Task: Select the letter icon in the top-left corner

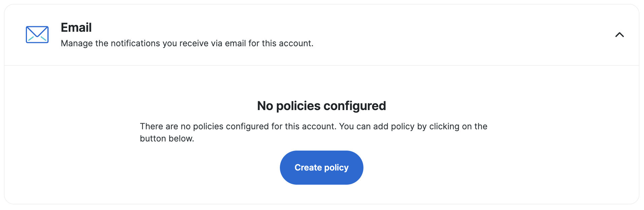Action: click(37, 34)
